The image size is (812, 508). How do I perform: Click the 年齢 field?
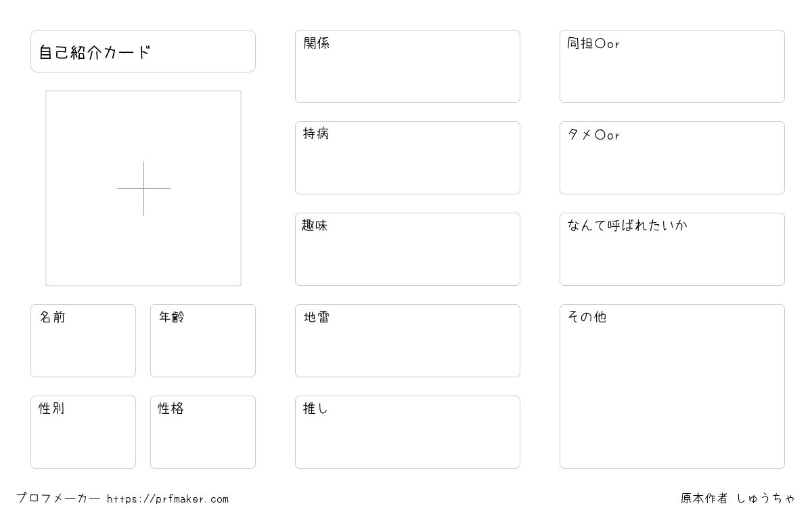click(203, 341)
